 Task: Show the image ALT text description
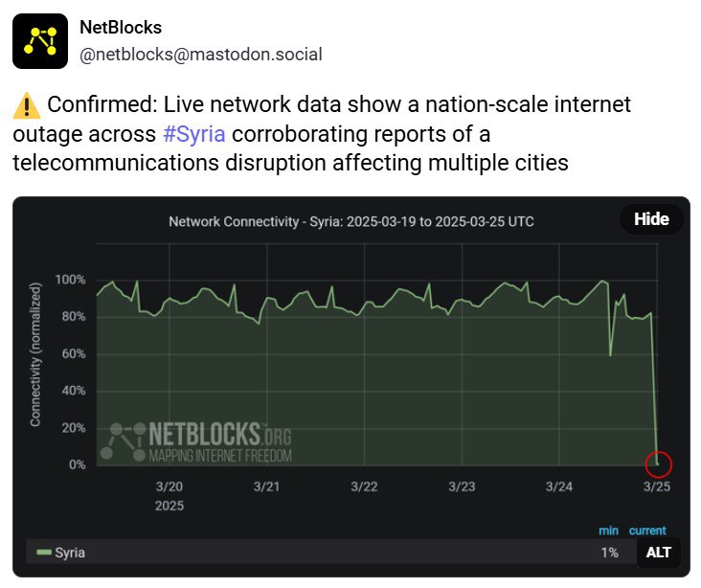658,552
